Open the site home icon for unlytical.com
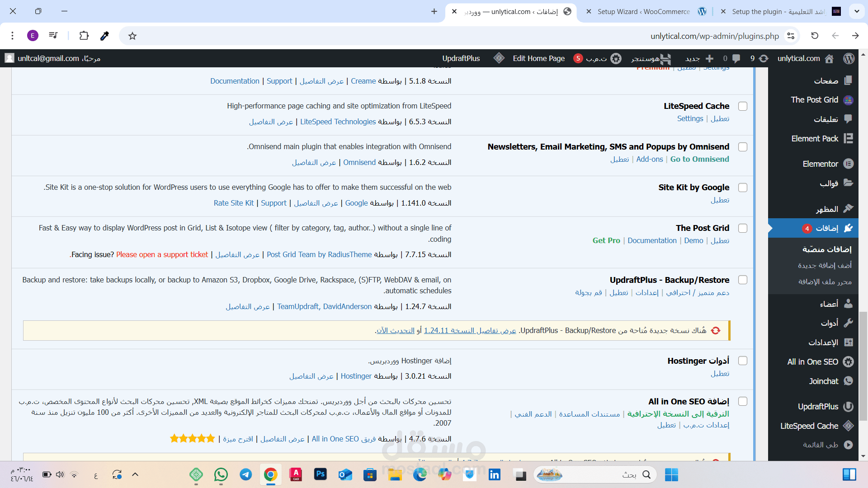This screenshot has height=488, width=868. (829, 58)
